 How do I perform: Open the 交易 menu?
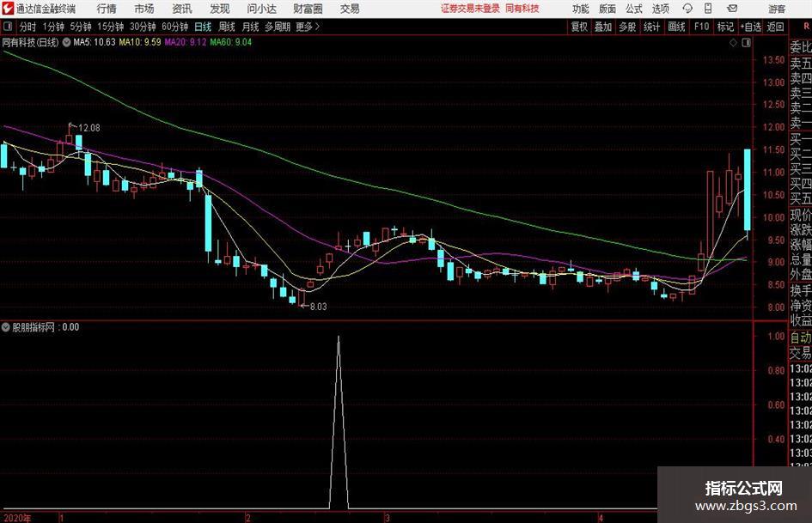(350, 9)
